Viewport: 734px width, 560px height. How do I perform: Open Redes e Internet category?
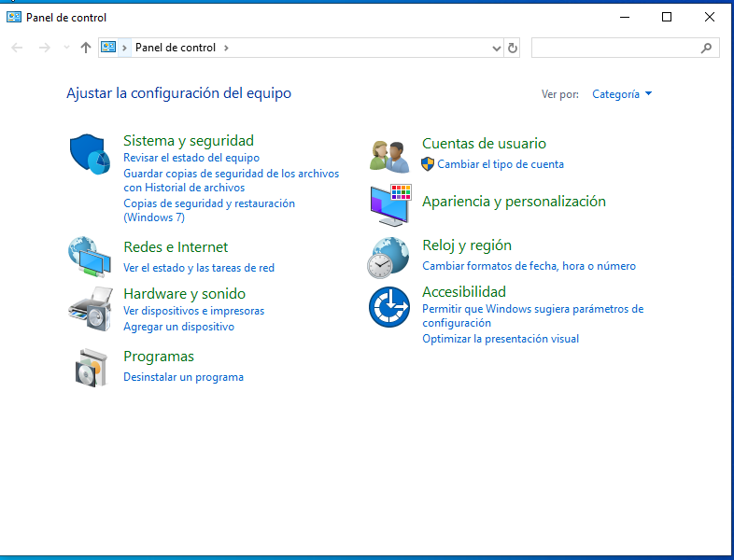tap(176, 246)
